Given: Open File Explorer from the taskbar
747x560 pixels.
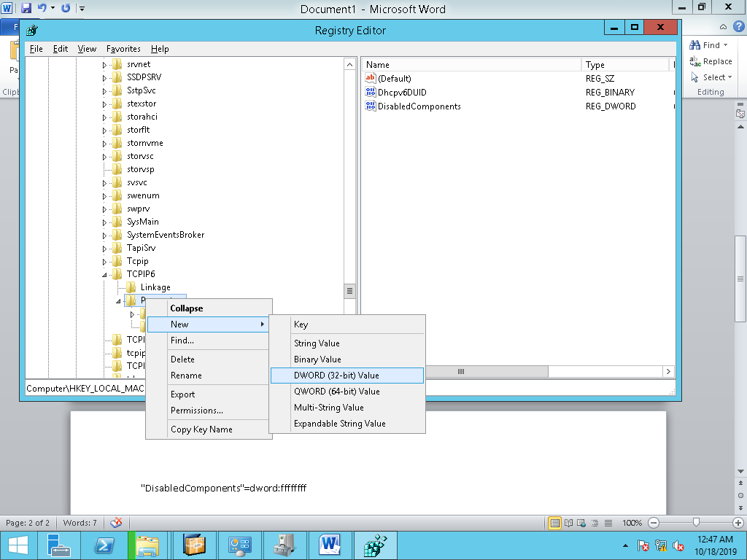Looking at the screenshot, I should (147, 545).
